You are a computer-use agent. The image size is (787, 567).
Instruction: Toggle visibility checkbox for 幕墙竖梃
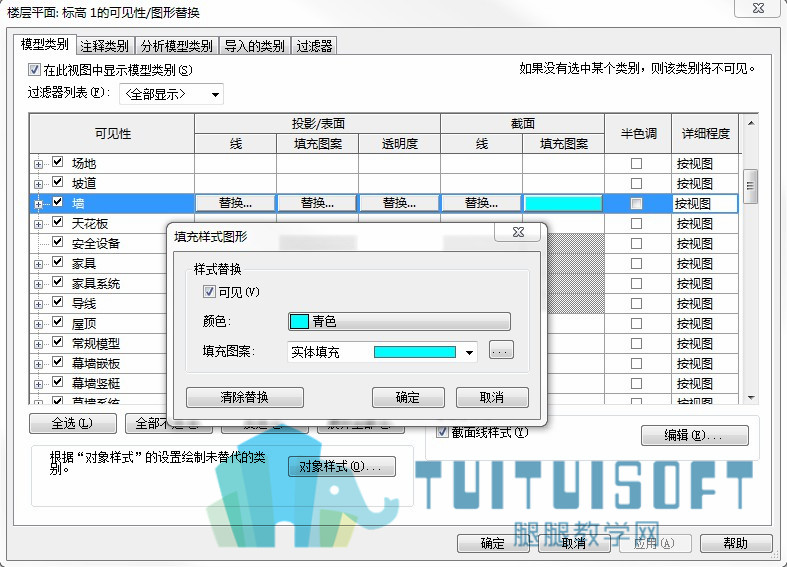(x=58, y=382)
